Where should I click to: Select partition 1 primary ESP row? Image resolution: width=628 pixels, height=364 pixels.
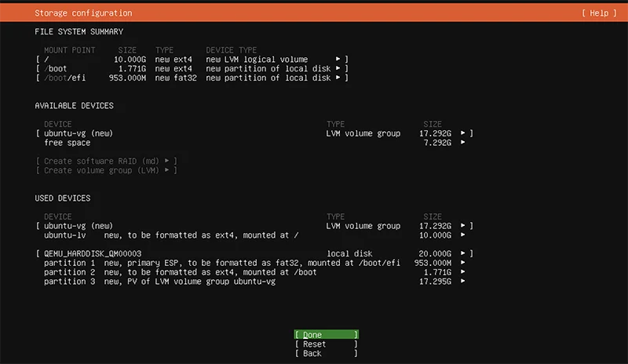click(254, 263)
